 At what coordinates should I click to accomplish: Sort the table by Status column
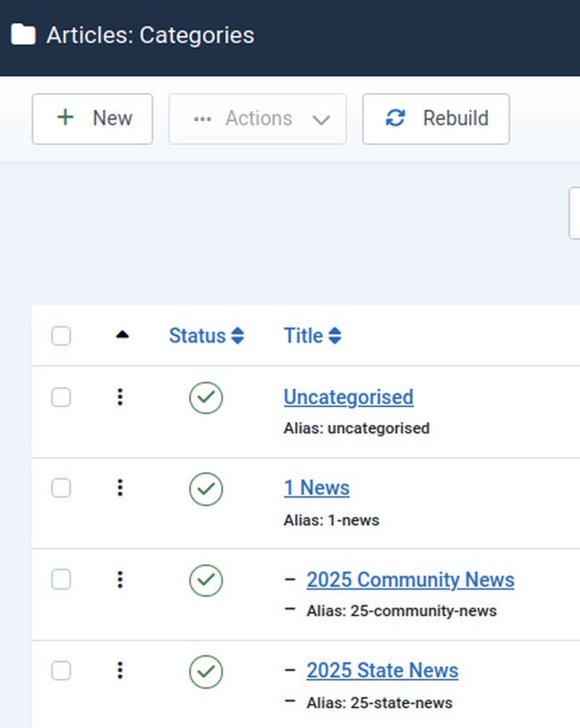206,336
